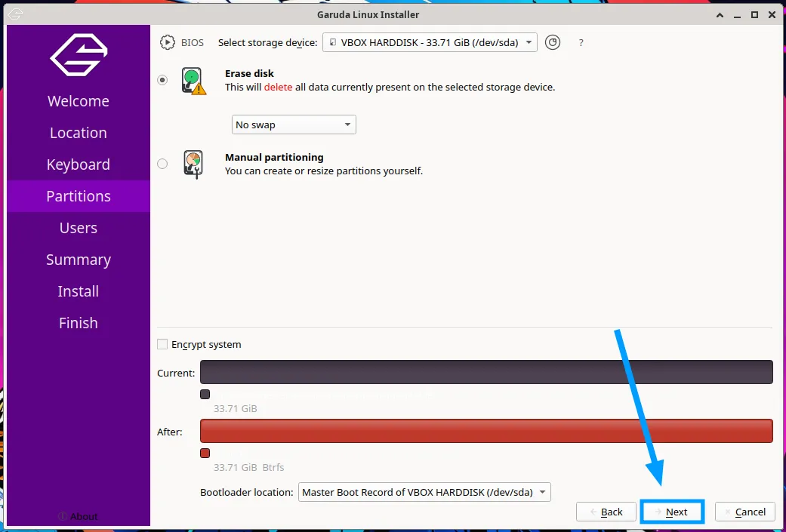786x532 pixels.
Task: Open the Bootloader location dropdown
Action: point(424,492)
